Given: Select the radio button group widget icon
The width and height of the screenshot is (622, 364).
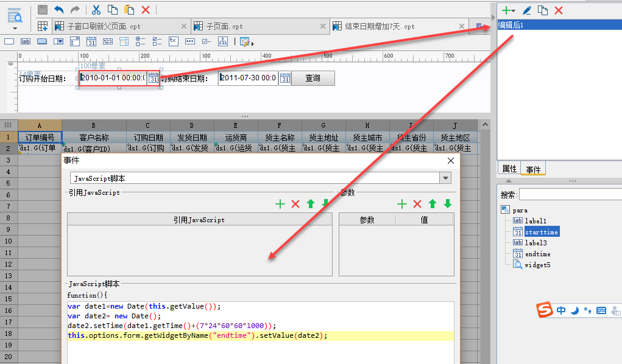Looking at the screenshot, I should click(x=141, y=41).
